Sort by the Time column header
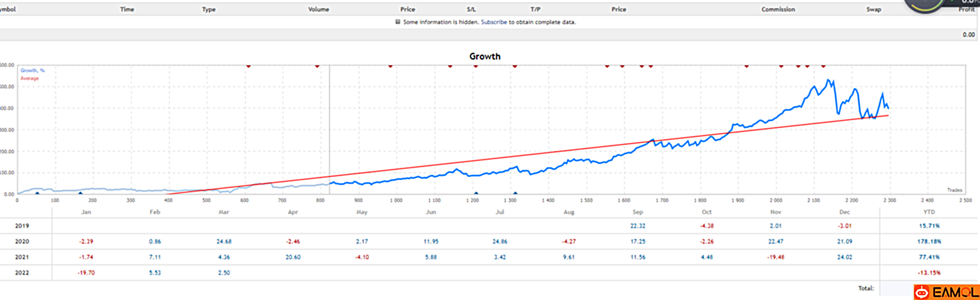The height and width of the screenshot is (300, 980). point(127,10)
